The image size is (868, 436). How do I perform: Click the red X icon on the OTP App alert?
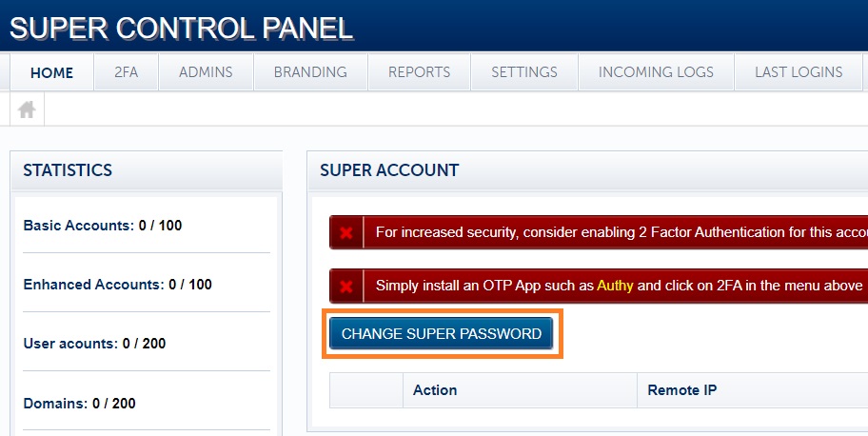click(x=346, y=286)
